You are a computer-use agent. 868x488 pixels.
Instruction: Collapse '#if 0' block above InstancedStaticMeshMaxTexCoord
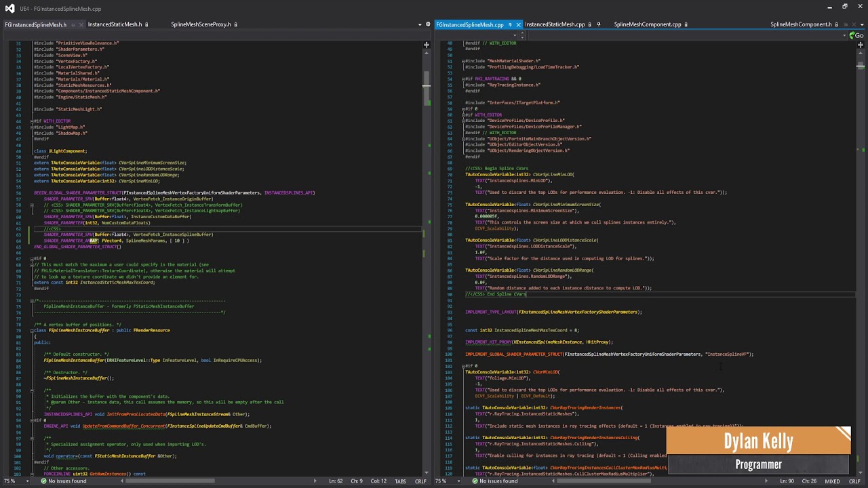32,258
